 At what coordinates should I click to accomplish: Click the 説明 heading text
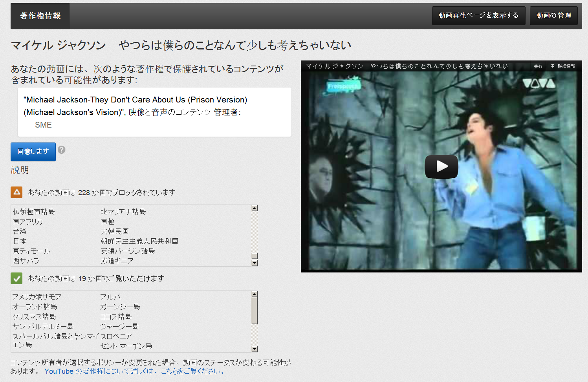(x=20, y=170)
